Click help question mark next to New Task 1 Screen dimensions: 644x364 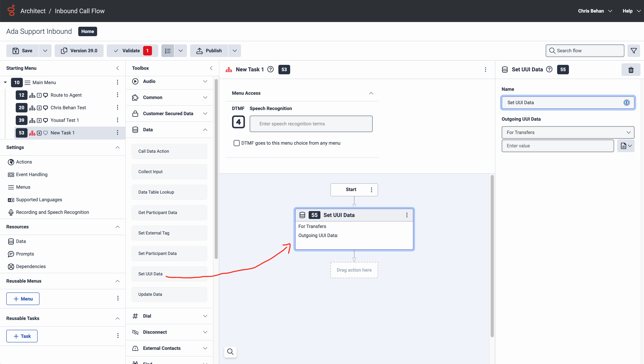pyautogui.click(x=270, y=70)
